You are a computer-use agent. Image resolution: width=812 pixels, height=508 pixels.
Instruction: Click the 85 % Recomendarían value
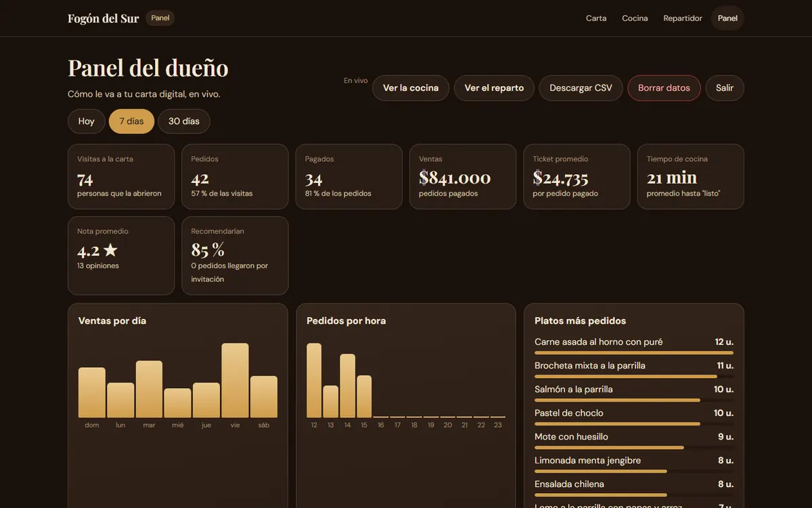point(208,251)
